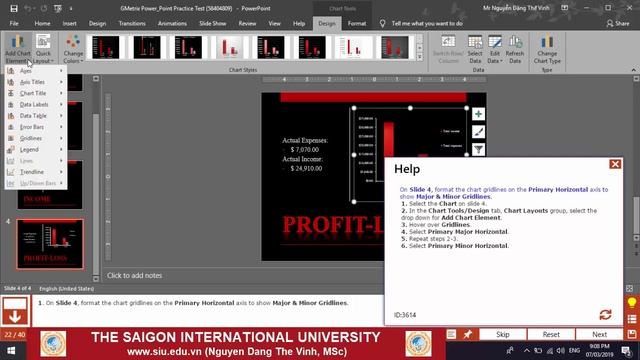The image size is (640, 360).
Task: Switch to the Slide Show tab
Action: tap(213, 24)
